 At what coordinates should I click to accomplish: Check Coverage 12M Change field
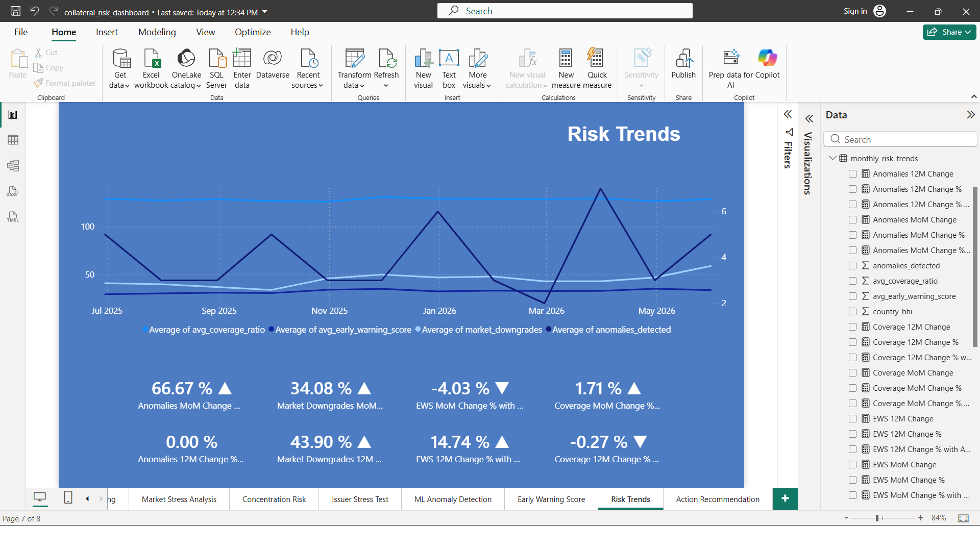(x=852, y=327)
